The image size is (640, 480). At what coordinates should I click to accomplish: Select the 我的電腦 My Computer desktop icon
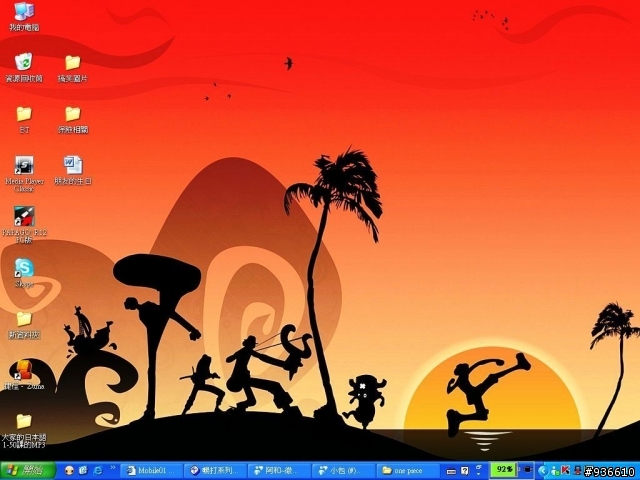(x=24, y=16)
